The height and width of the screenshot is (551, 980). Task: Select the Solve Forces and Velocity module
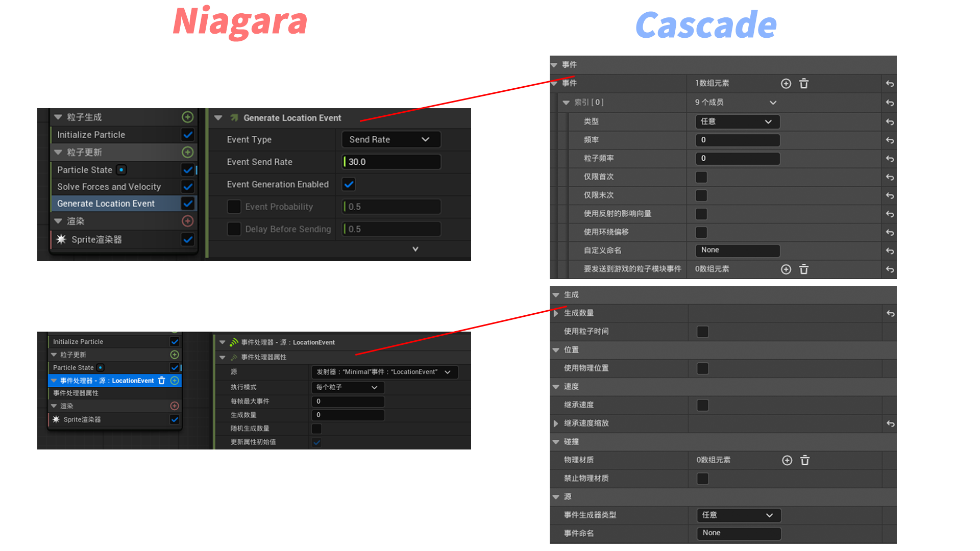tap(109, 187)
